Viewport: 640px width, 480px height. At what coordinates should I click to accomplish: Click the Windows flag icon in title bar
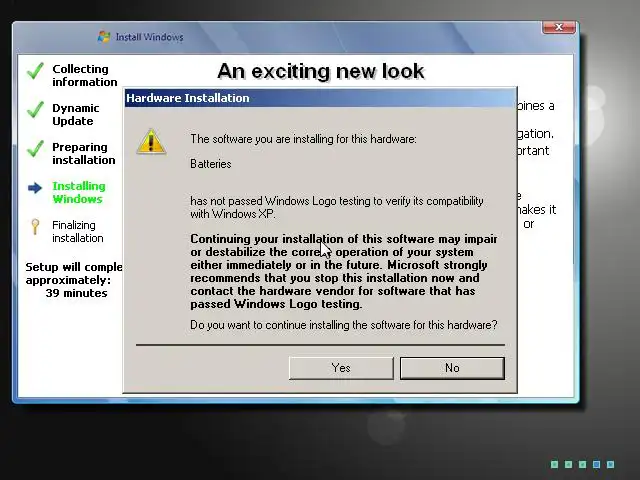104,37
